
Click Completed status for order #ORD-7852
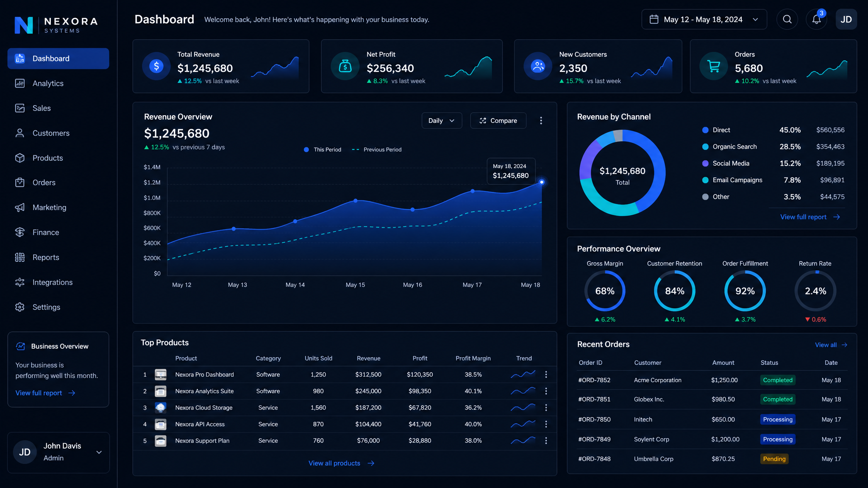click(778, 380)
